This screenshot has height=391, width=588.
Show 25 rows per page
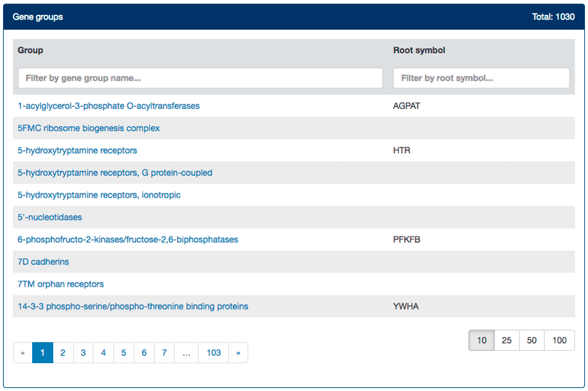pyautogui.click(x=506, y=340)
